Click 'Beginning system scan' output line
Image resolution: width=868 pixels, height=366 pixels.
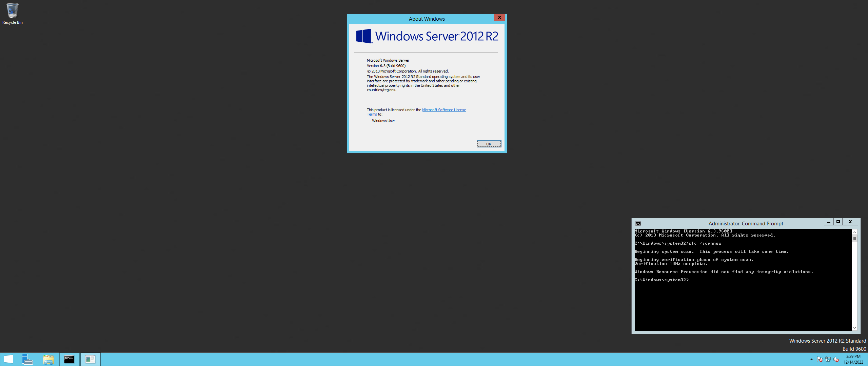coord(712,251)
